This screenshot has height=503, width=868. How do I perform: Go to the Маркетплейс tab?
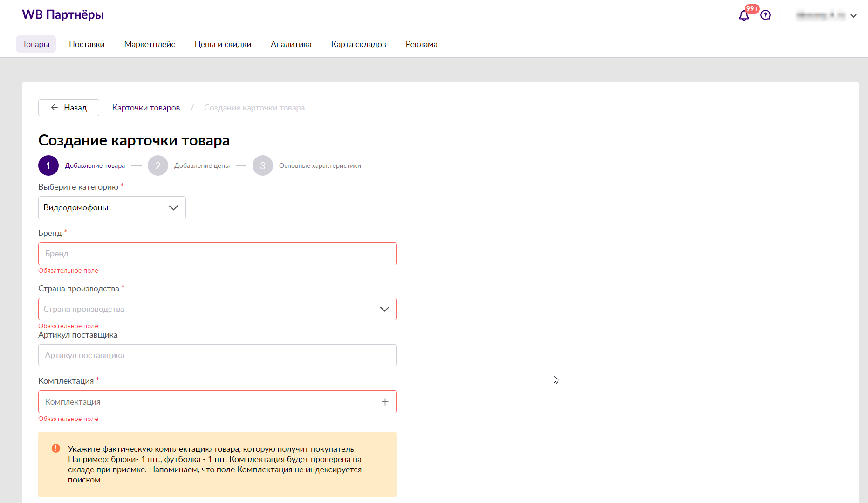point(150,44)
